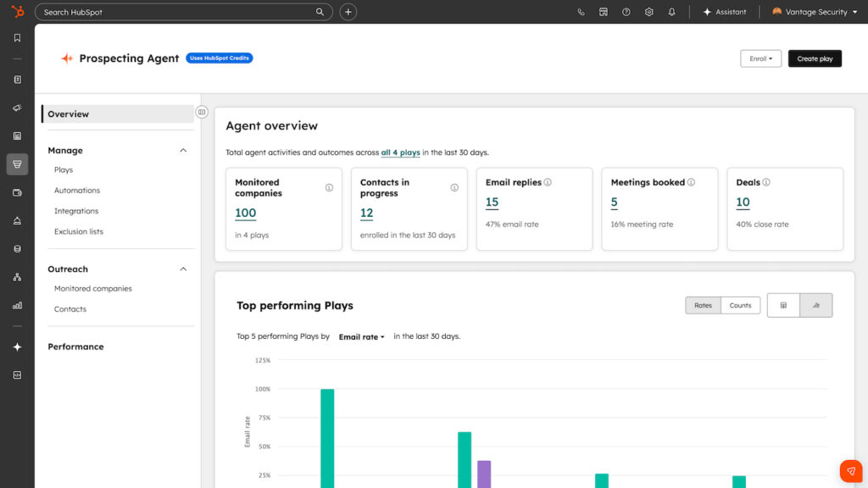The height and width of the screenshot is (488, 868).
Task: Select the active Sales sidebar icon
Action: [17, 164]
